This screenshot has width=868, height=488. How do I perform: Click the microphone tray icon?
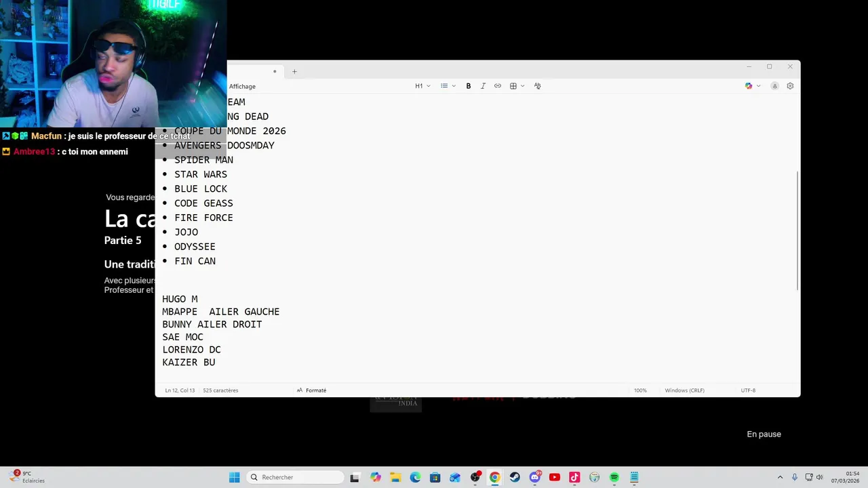click(x=795, y=477)
